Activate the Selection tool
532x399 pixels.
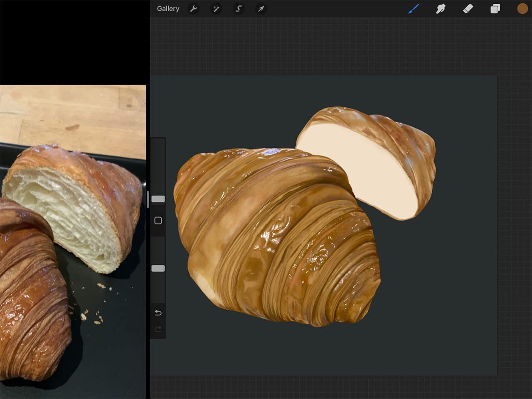click(x=239, y=9)
